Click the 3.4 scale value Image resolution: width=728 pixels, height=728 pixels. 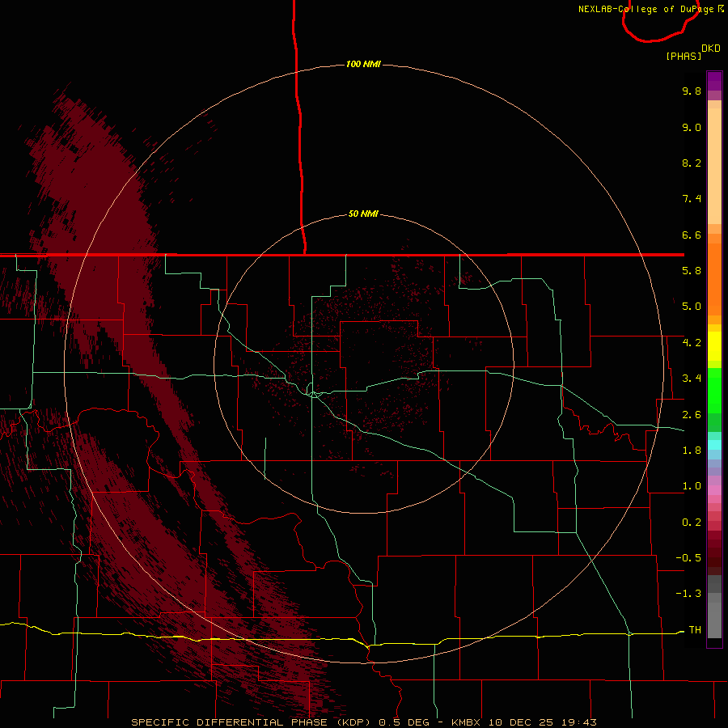click(x=692, y=379)
